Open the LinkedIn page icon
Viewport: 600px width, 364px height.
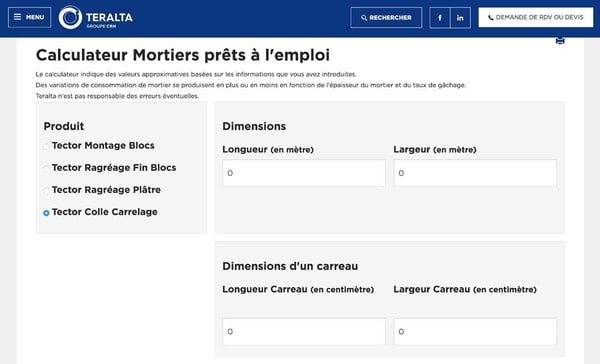(460, 18)
